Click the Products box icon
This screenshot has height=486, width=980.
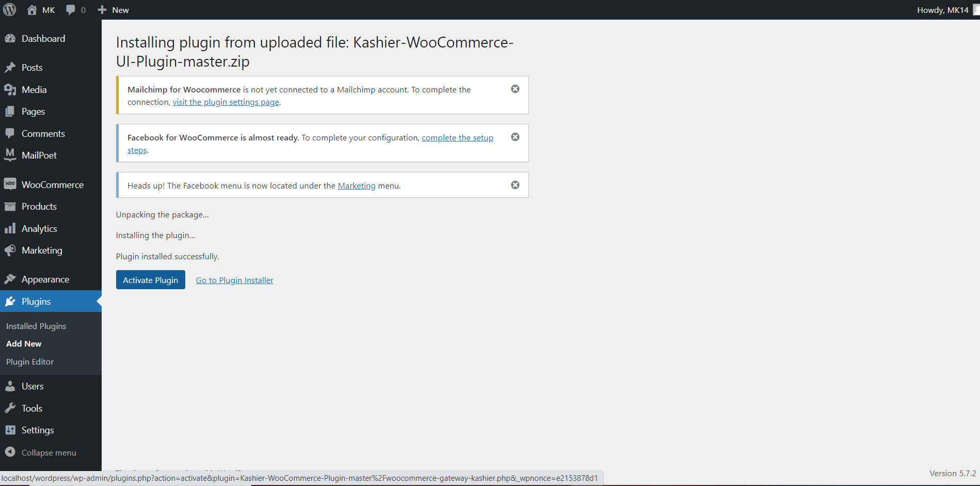[x=10, y=207]
